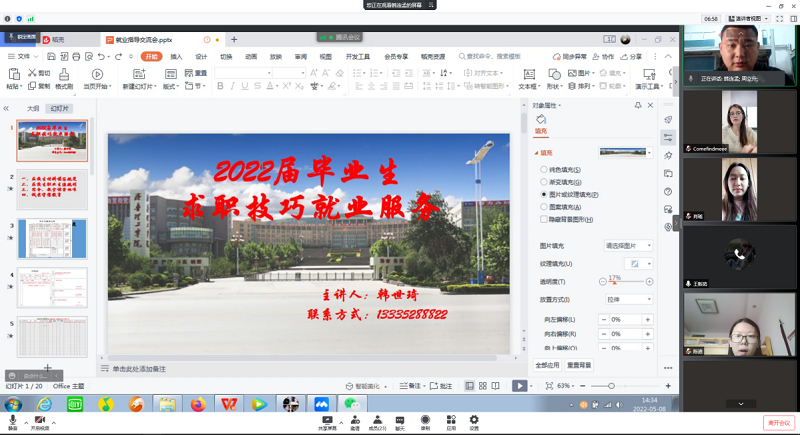Image resolution: width=800 pixels, height=435 pixels.
Task: Click the 共享屏幕 share screen icon
Action: 326,420
